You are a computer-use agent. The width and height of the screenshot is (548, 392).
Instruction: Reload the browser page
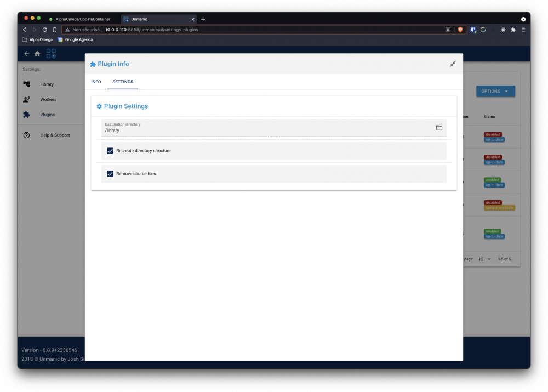click(x=45, y=30)
